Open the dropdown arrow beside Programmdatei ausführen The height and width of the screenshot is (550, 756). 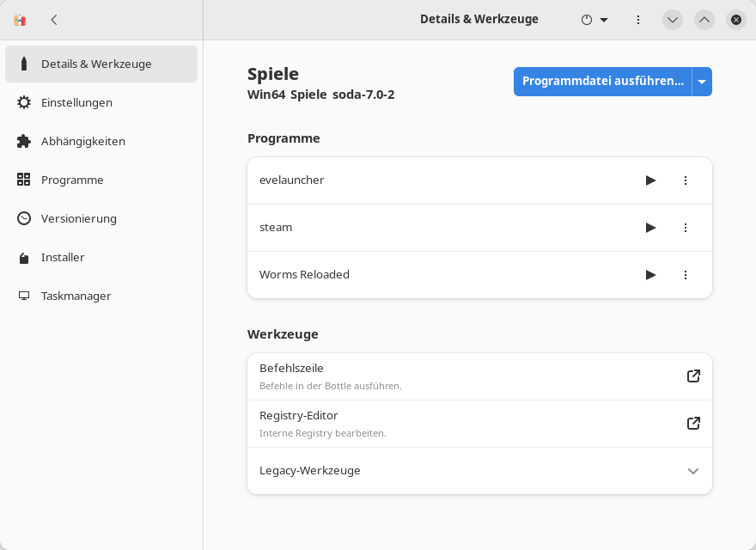pos(702,82)
